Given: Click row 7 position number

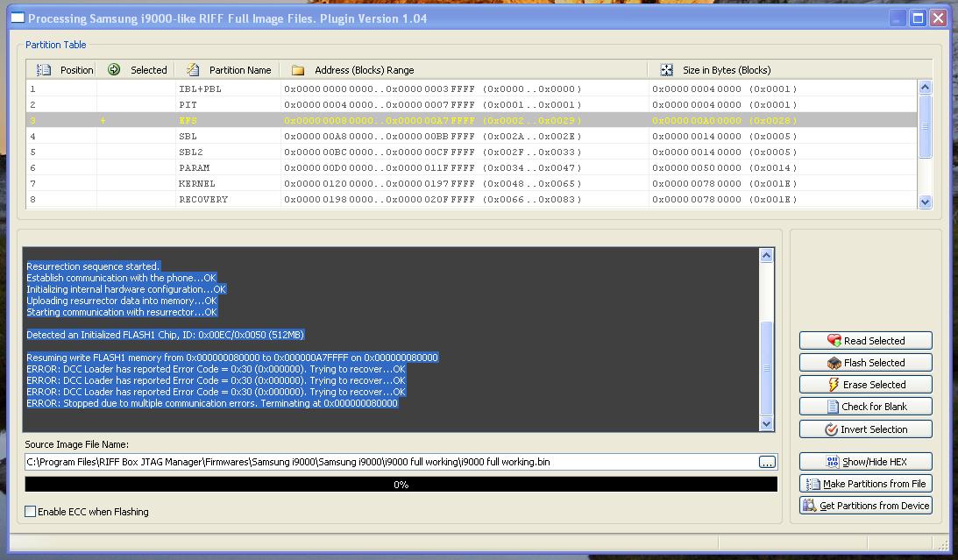Looking at the screenshot, I should pyautogui.click(x=33, y=184).
